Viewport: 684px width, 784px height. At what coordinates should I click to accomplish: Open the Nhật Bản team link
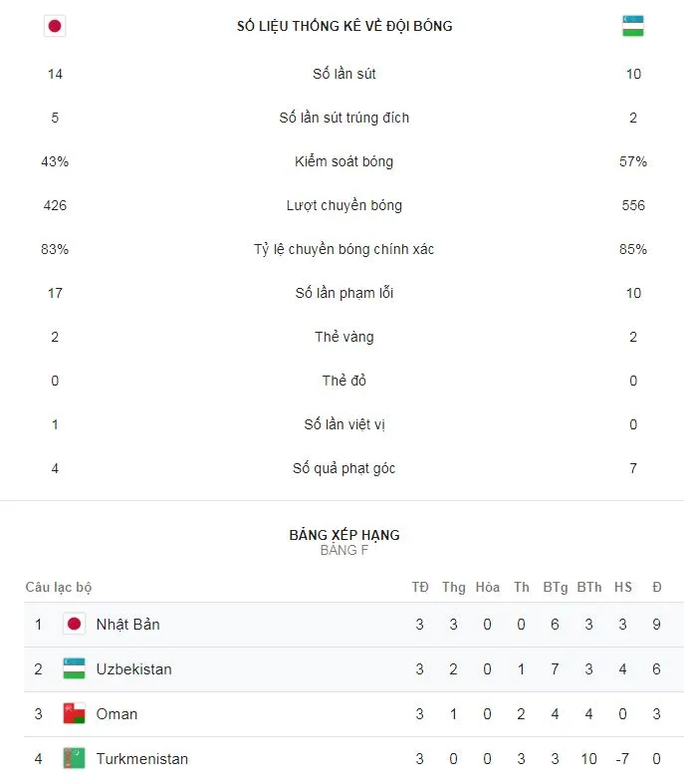(x=127, y=625)
